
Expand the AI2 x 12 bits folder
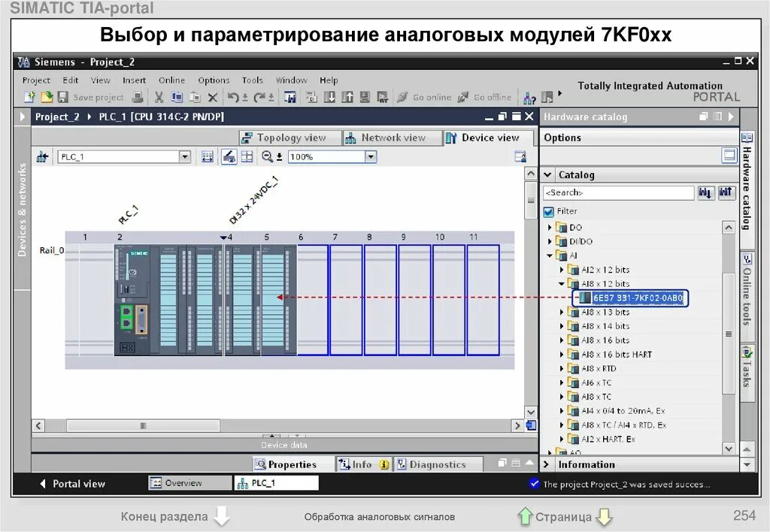(562, 270)
